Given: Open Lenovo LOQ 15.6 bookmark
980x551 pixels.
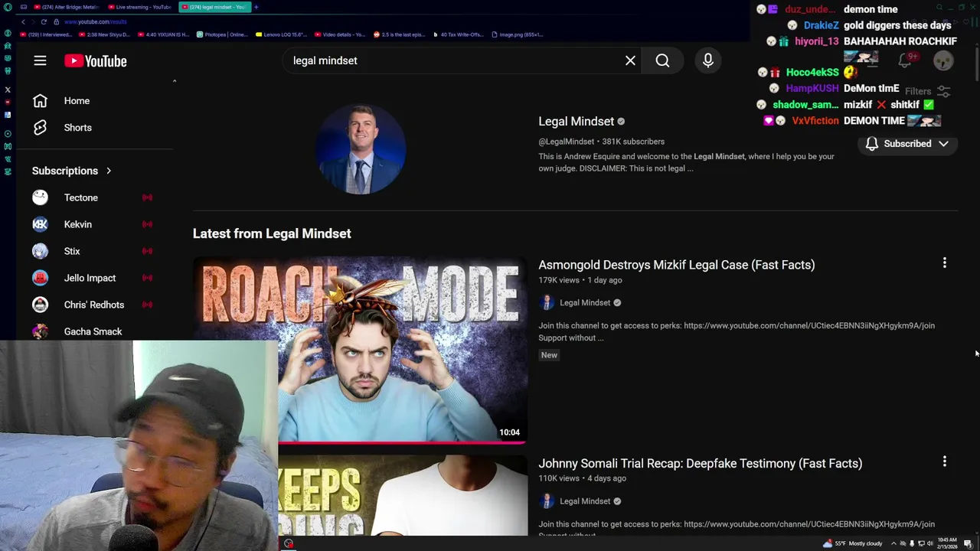Looking at the screenshot, I should 281,34.
